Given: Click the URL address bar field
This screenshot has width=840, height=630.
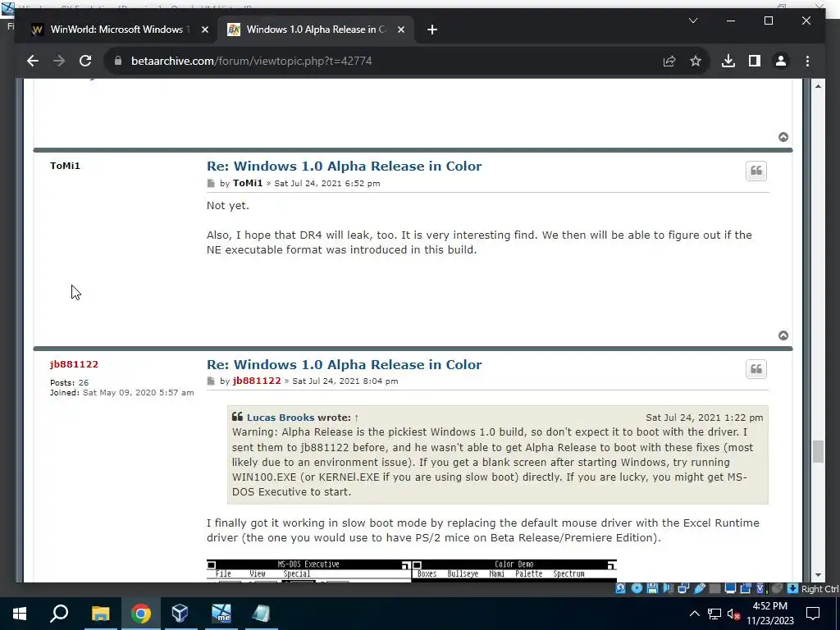Looking at the screenshot, I should [x=386, y=61].
